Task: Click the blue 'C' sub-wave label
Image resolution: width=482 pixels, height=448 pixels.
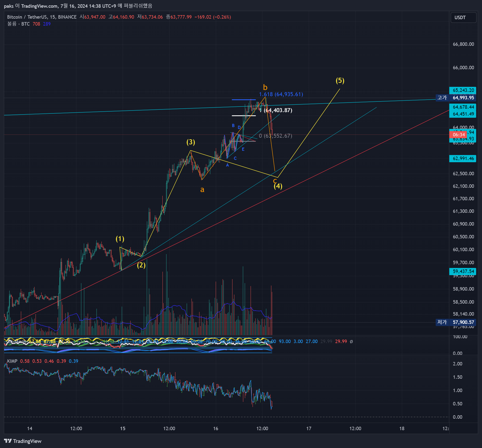Action: point(235,158)
